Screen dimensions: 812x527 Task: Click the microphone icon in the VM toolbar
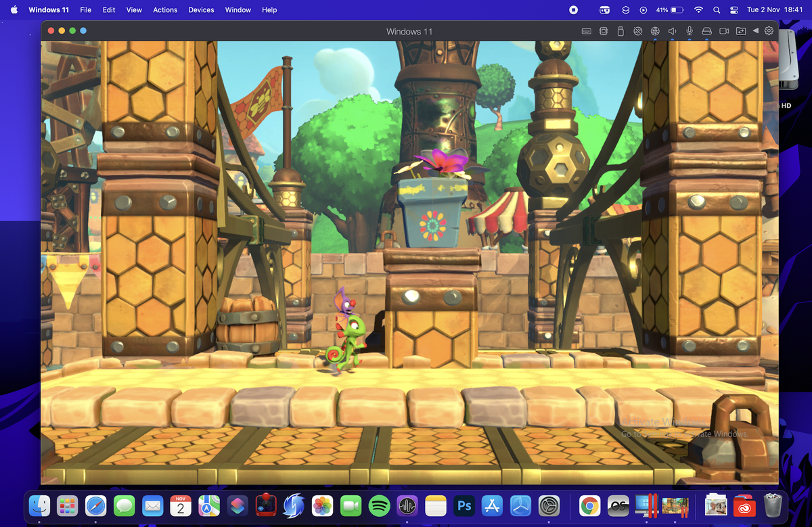click(x=690, y=30)
